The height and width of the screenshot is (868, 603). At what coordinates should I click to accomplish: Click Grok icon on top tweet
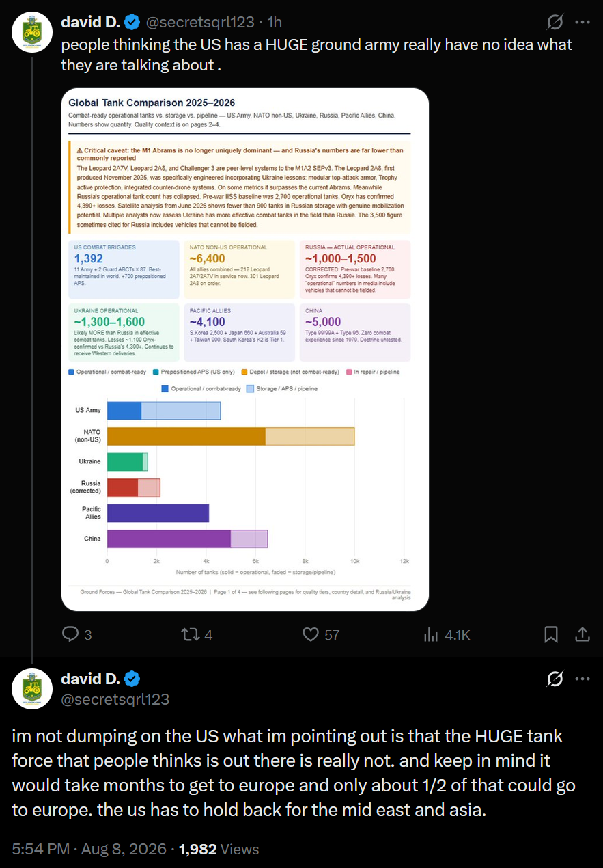click(x=555, y=23)
